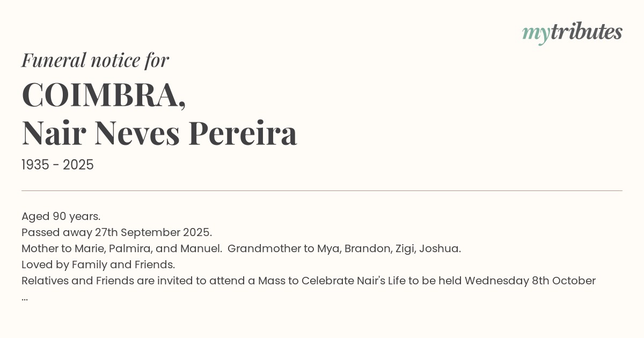Click "Relatives and Friends" in the last line
Viewport: 644px width, 338px height.
(x=76, y=281)
